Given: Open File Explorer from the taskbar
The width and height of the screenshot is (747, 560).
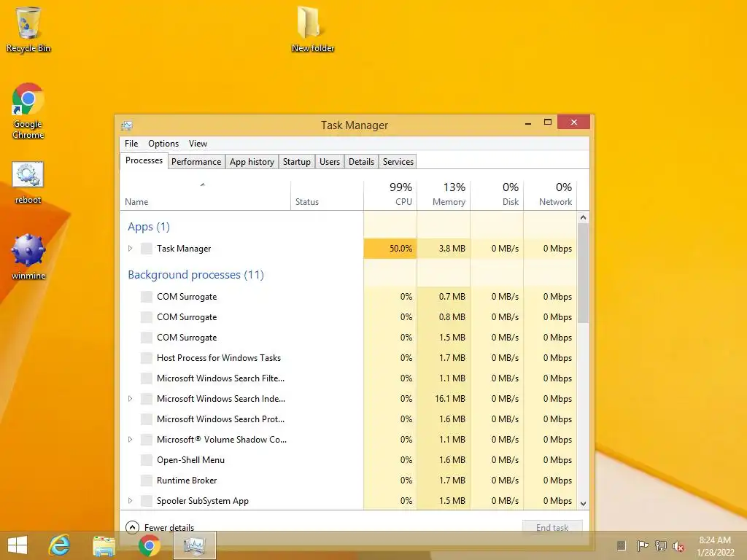Looking at the screenshot, I should point(104,545).
